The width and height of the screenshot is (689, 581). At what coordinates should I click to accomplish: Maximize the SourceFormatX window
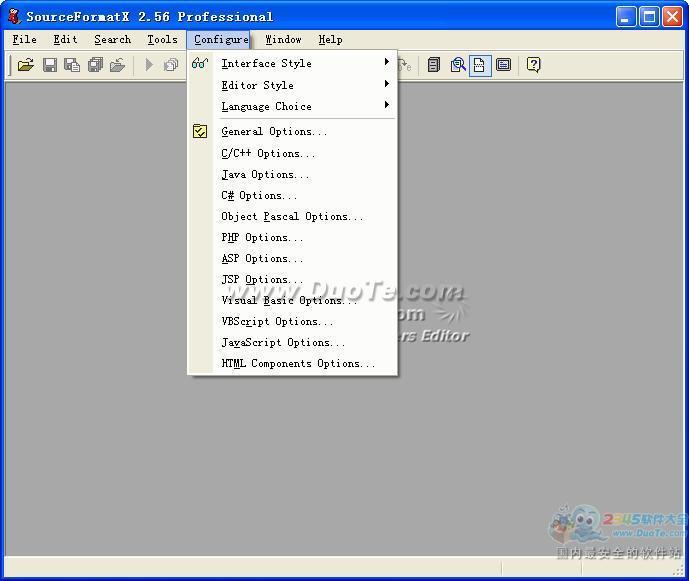tap(649, 17)
